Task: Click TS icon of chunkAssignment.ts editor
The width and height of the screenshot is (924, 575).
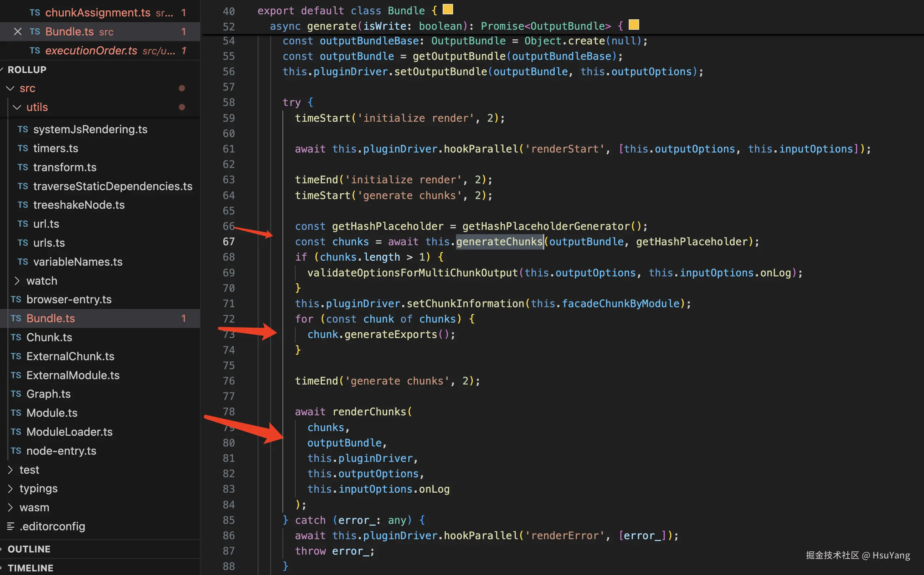Action: point(35,13)
